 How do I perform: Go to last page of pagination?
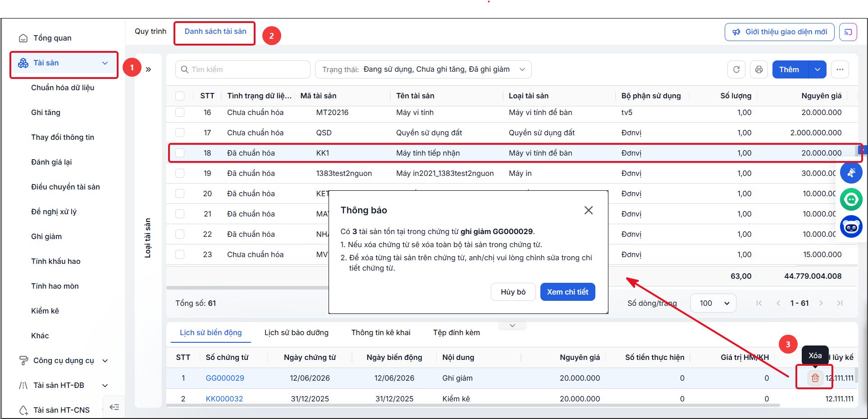click(840, 303)
